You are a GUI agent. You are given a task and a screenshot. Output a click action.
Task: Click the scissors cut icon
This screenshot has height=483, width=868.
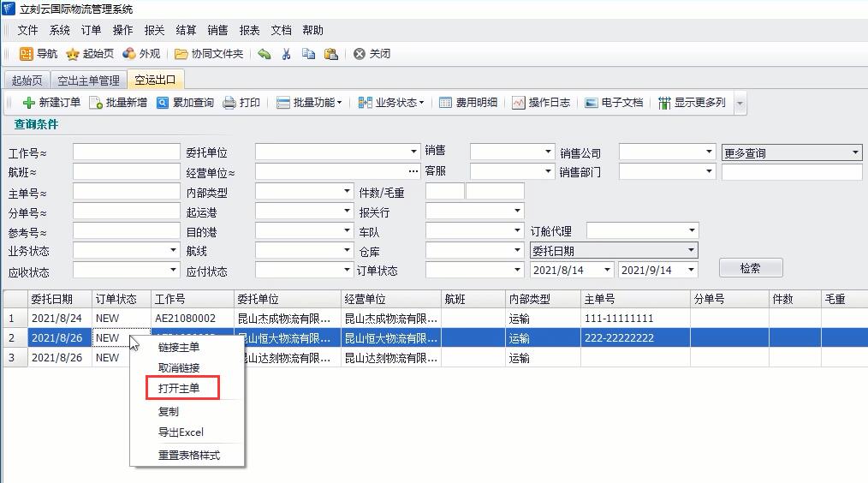point(286,54)
